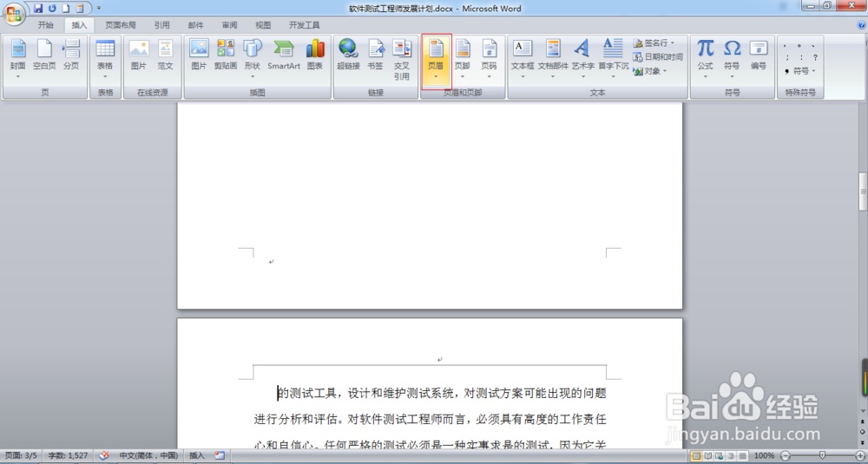
Task: Click the vertical scrollbar thumb
Action: point(863,192)
